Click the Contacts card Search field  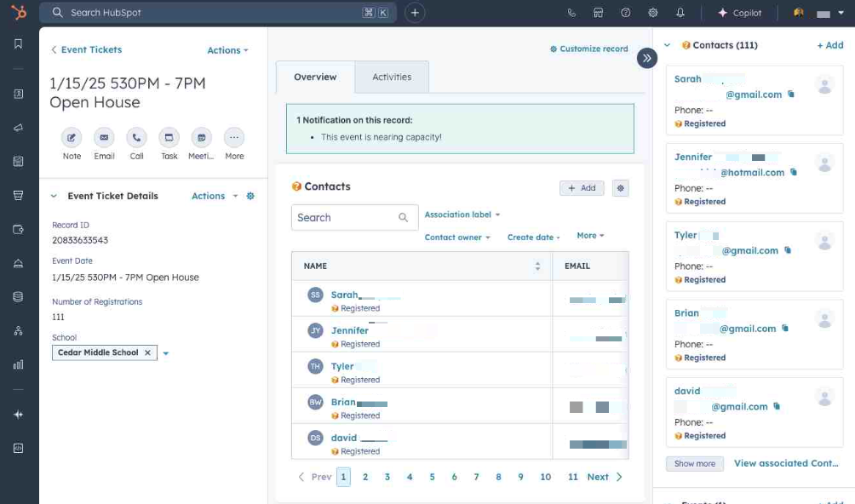coord(354,217)
